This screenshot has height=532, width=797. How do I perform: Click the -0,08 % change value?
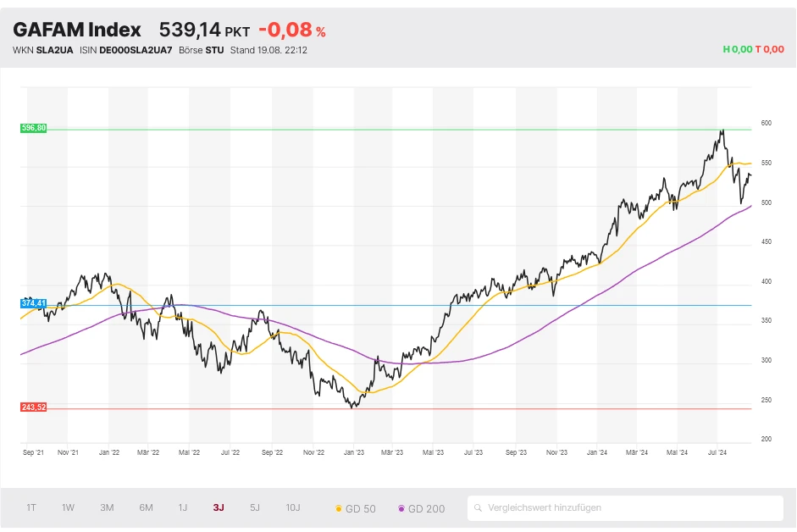[291, 30]
